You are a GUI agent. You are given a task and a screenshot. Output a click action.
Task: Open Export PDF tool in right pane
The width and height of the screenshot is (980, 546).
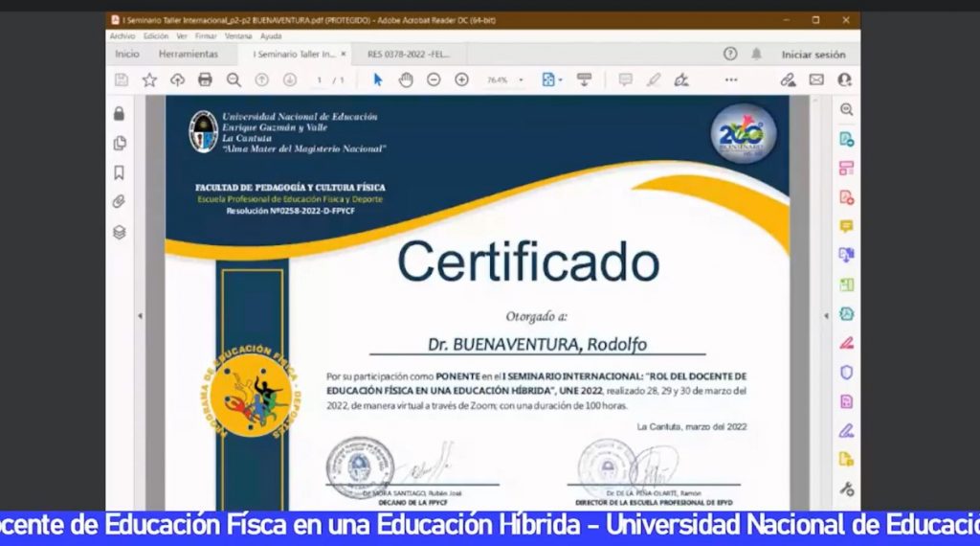pos(847,139)
